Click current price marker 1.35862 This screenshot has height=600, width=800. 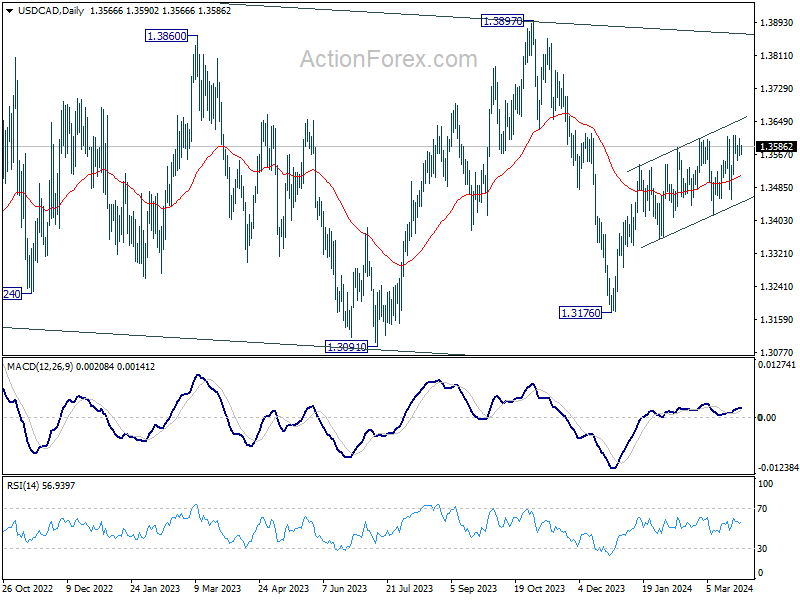point(776,146)
